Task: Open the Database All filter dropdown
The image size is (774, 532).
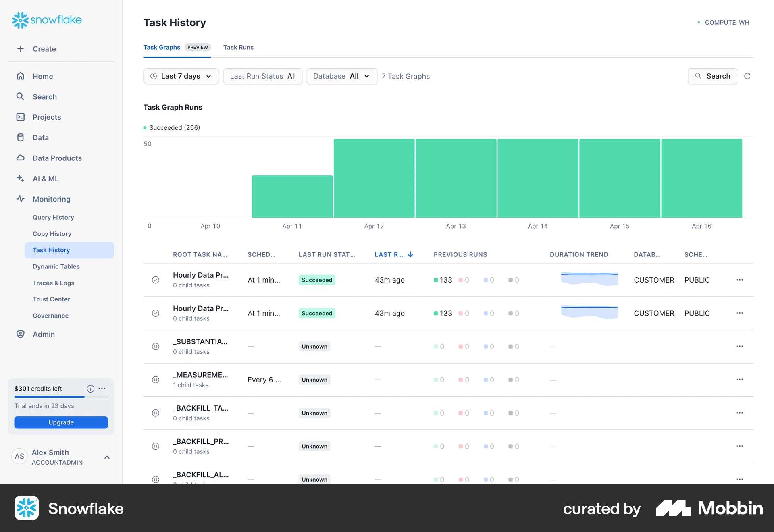Action: point(341,76)
